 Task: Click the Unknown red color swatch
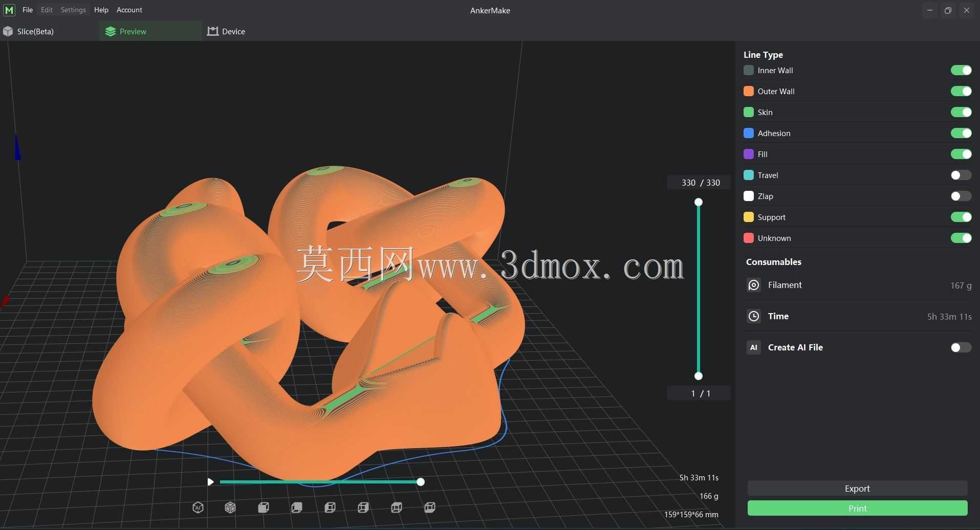749,238
